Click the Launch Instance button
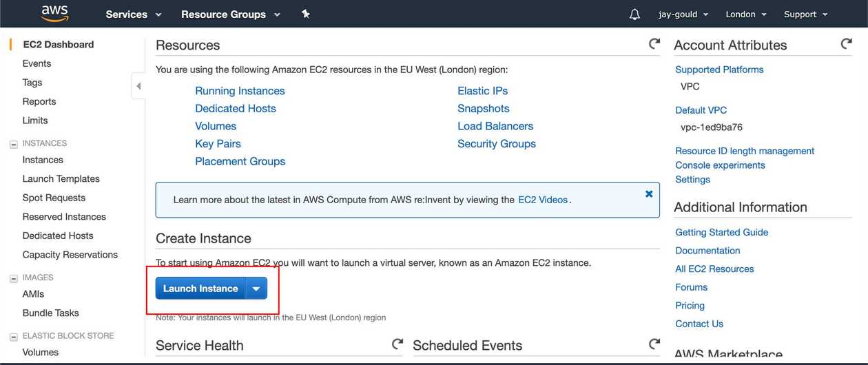This screenshot has height=365, width=868. [200, 289]
